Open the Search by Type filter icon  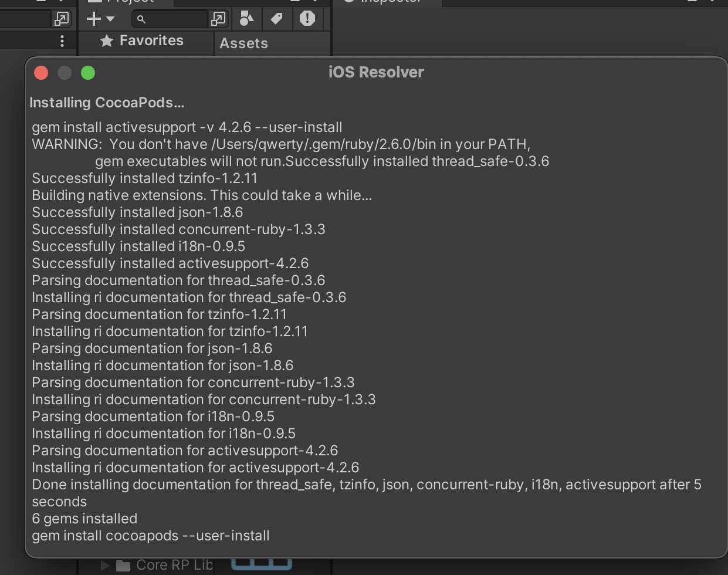pyautogui.click(x=247, y=19)
